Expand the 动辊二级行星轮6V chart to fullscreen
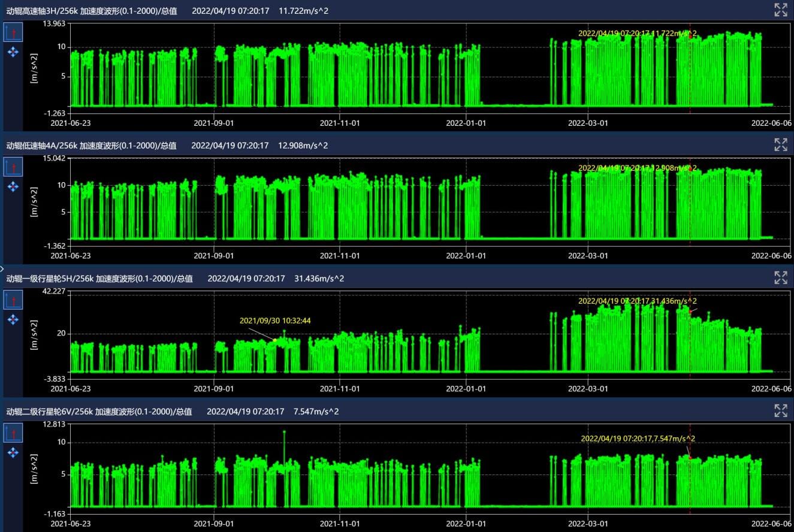The width and height of the screenshot is (794, 532). coord(780,410)
